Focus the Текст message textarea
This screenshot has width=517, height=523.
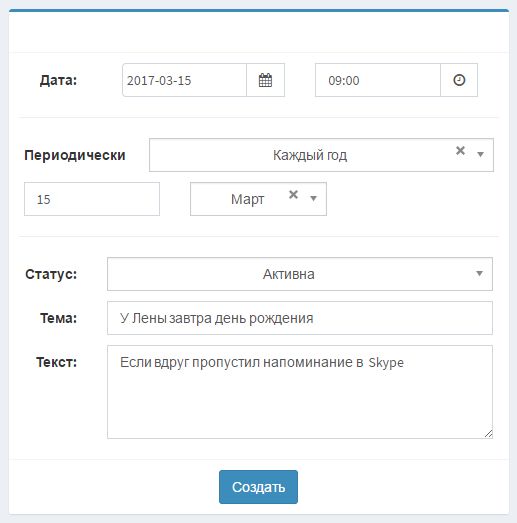[300, 392]
